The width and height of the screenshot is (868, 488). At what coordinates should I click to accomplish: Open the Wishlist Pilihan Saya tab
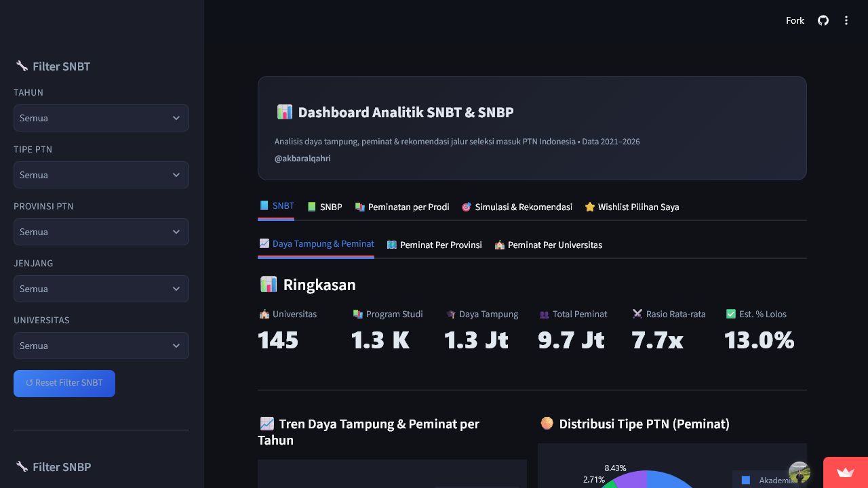click(x=631, y=207)
